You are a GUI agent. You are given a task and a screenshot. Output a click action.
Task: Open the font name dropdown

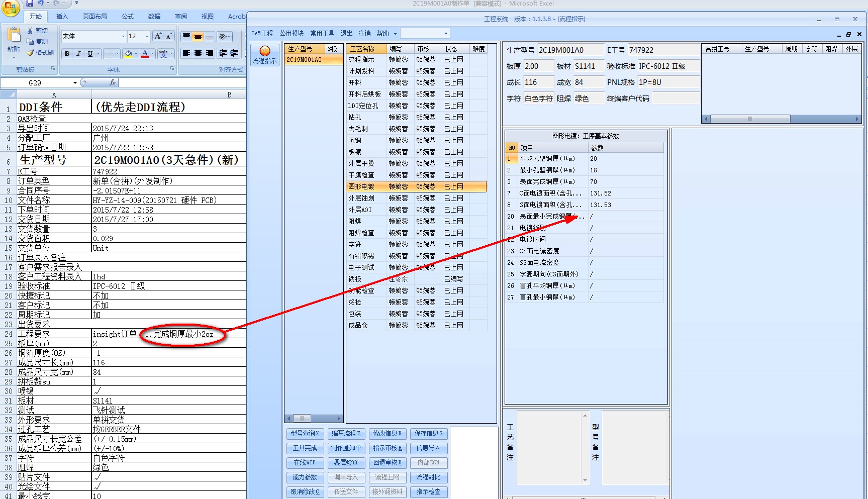click(123, 36)
